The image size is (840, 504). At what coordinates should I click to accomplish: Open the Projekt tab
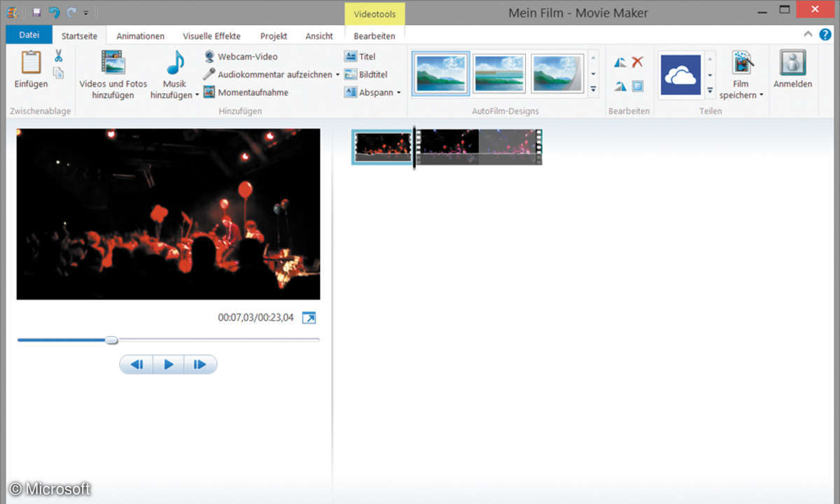pos(274,36)
